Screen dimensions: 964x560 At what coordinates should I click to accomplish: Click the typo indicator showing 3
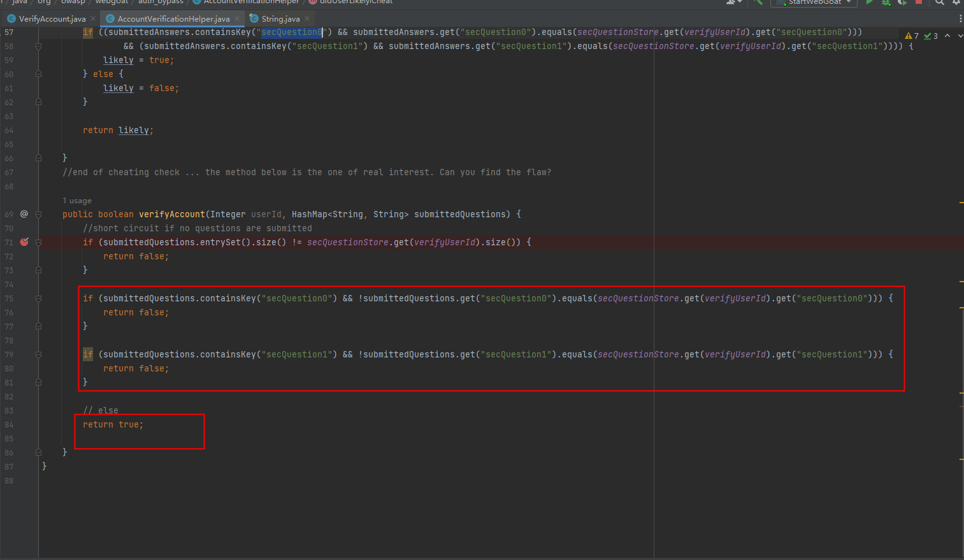[931, 36]
